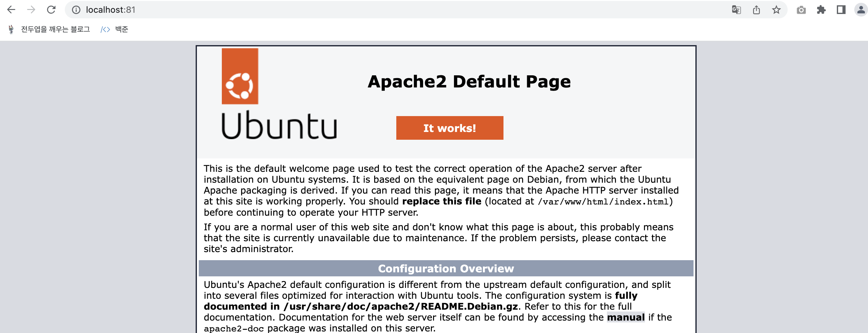The image size is (868, 333).
Task: Click the forward navigation arrow
Action: [x=31, y=10]
